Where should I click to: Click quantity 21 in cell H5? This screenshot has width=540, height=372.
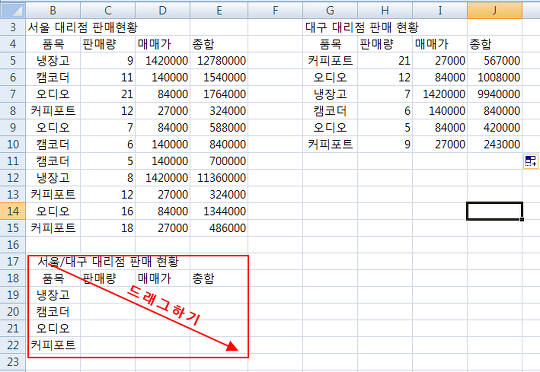pos(404,61)
